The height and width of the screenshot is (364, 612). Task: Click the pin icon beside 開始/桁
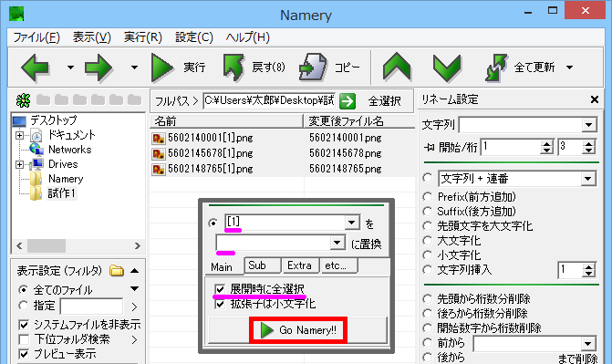(x=429, y=147)
